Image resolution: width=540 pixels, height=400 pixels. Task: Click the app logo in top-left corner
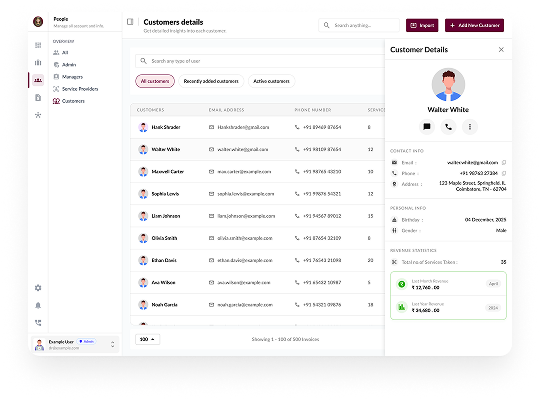click(38, 22)
